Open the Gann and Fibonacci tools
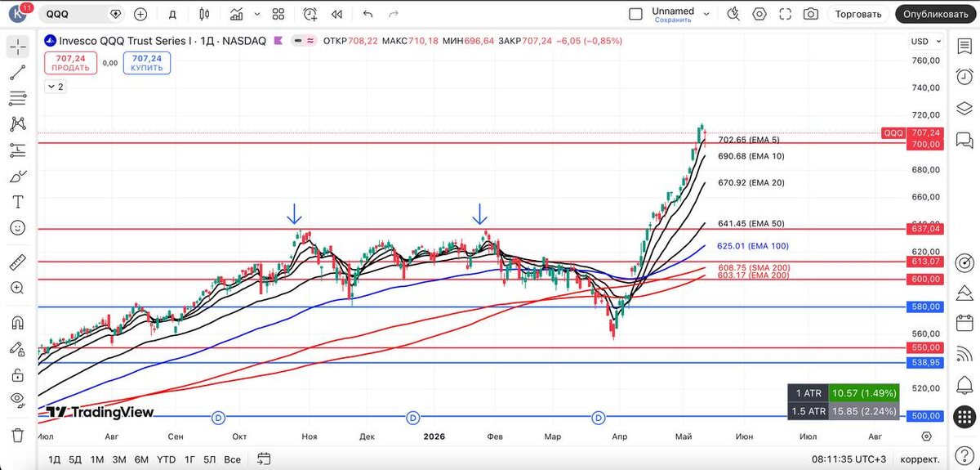Image resolution: width=980 pixels, height=470 pixels. pyautogui.click(x=17, y=98)
